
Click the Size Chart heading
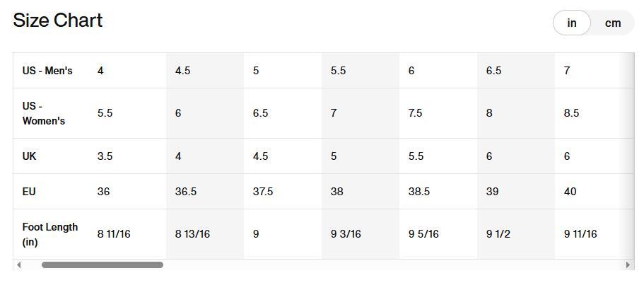(x=58, y=21)
